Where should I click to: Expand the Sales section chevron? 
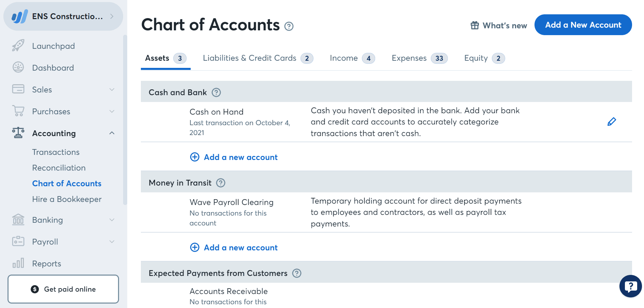tap(112, 89)
